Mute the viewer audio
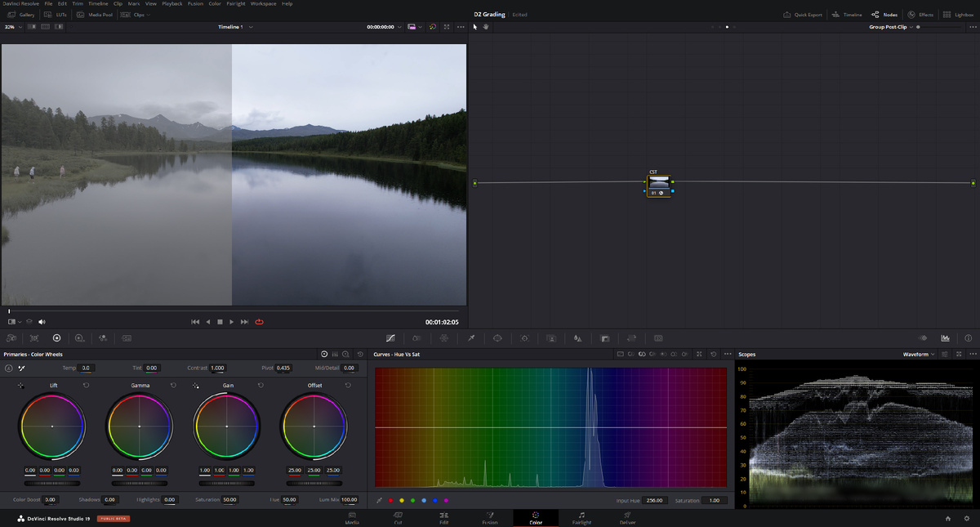The height and width of the screenshot is (527, 980). point(42,322)
